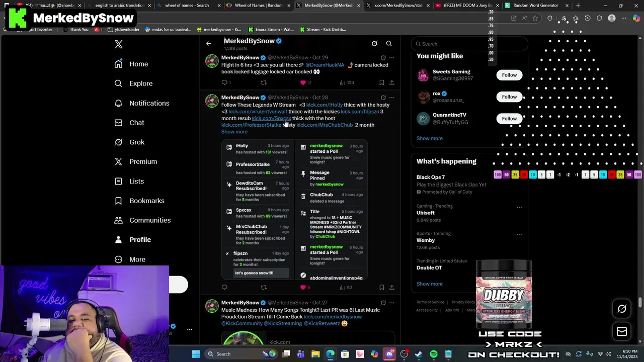Follow Sweets Gaming

pyautogui.click(x=509, y=75)
